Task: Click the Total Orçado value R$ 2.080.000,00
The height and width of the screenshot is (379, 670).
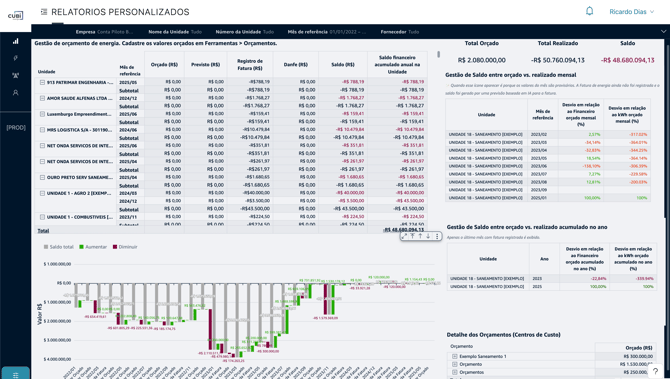Action: click(482, 60)
